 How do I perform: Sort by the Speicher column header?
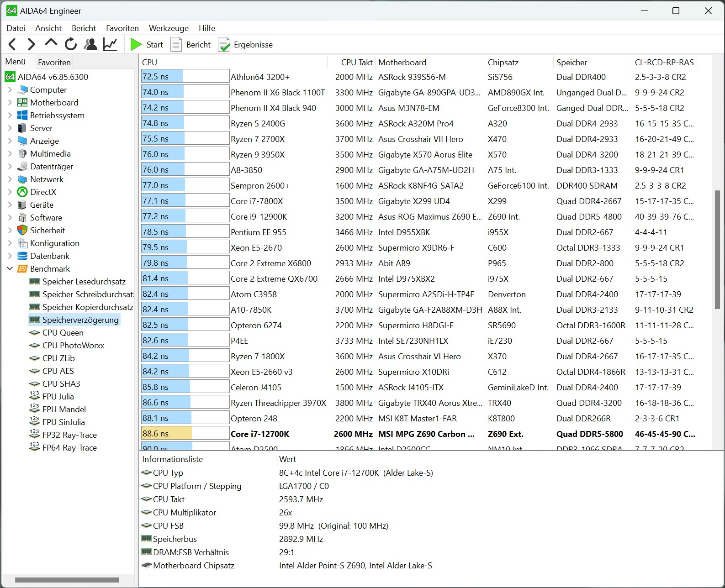593,63
